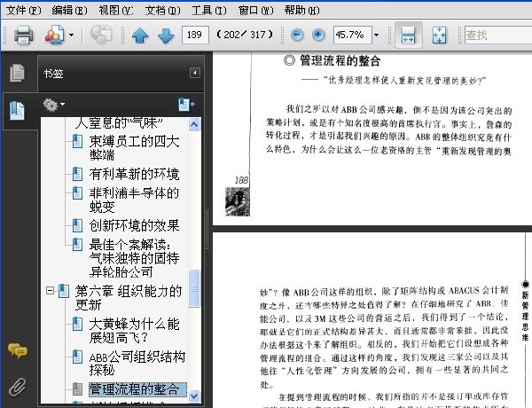Click bookmark icon beside 有利革新的环境
Image resolution: width=532 pixels, height=408 pixels.
pos(77,174)
